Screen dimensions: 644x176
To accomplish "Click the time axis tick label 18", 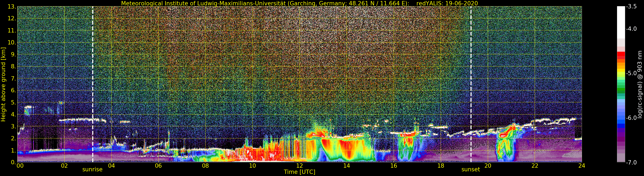I will [x=441, y=166].
